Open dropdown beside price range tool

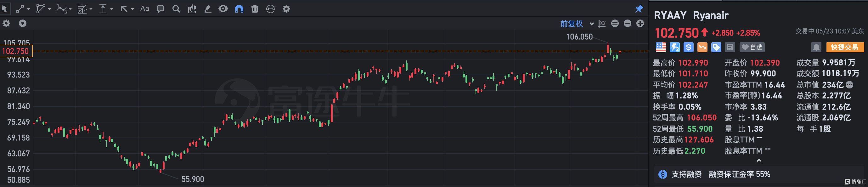(x=111, y=9)
